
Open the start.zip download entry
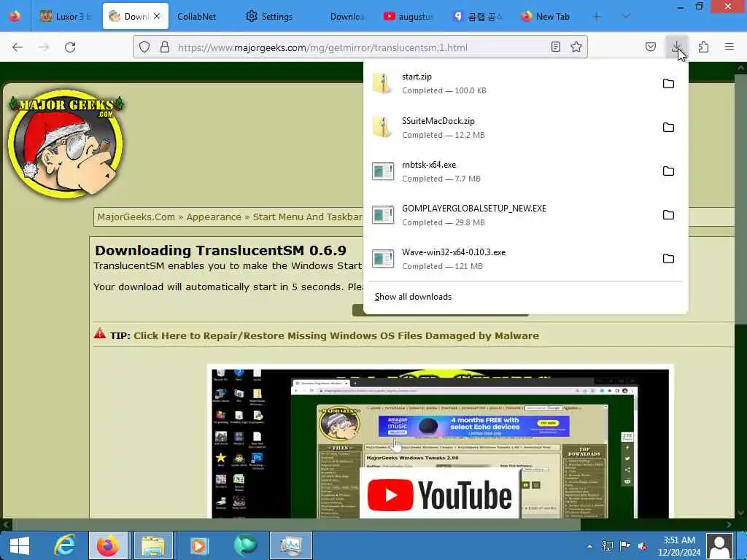click(x=511, y=83)
